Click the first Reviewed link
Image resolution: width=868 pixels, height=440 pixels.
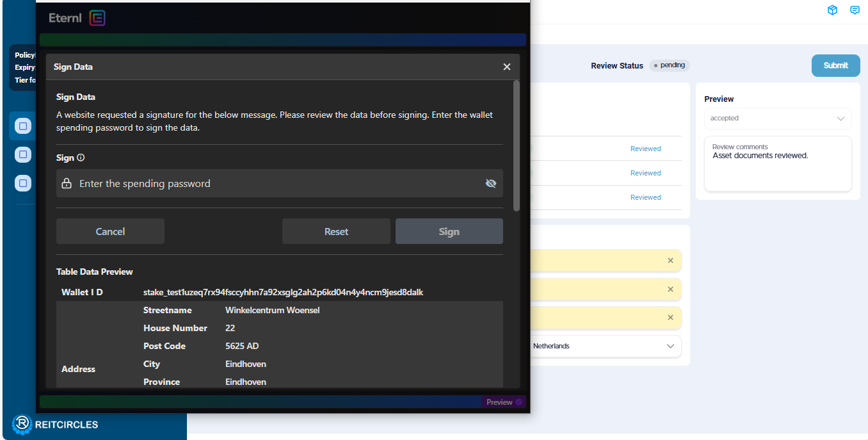[645, 149]
